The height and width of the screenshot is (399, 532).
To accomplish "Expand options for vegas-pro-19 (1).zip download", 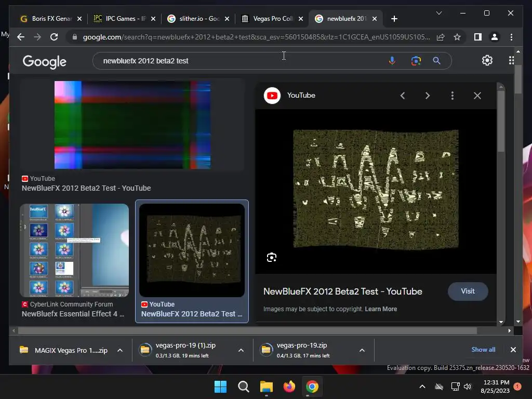I will tap(241, 351).
